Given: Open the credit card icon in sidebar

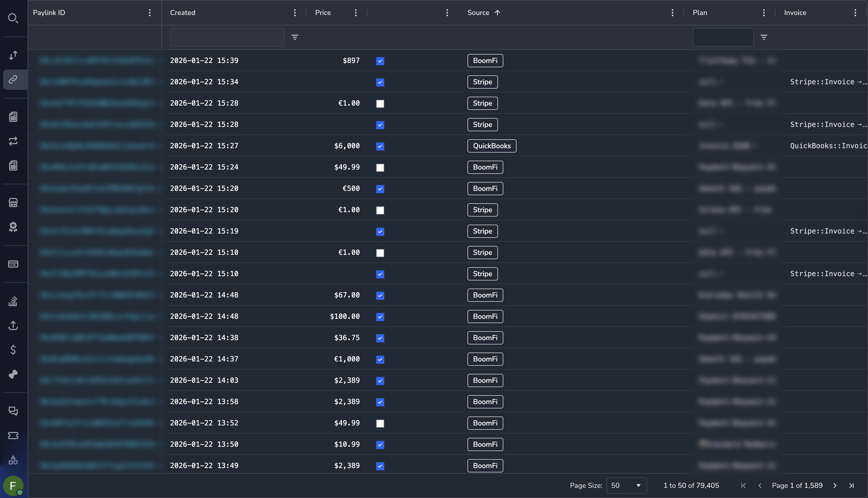Looking at the screenshot, I should (x=13, y=264).
